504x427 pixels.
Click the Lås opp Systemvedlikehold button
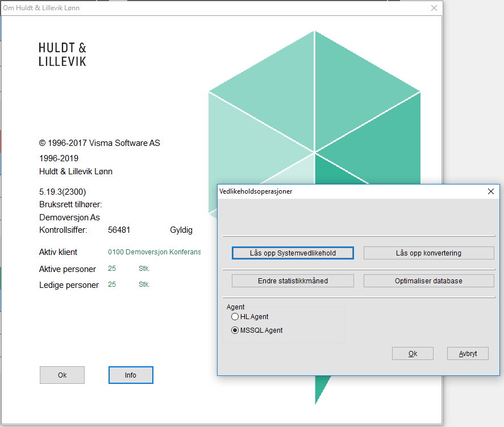[293, 253]
